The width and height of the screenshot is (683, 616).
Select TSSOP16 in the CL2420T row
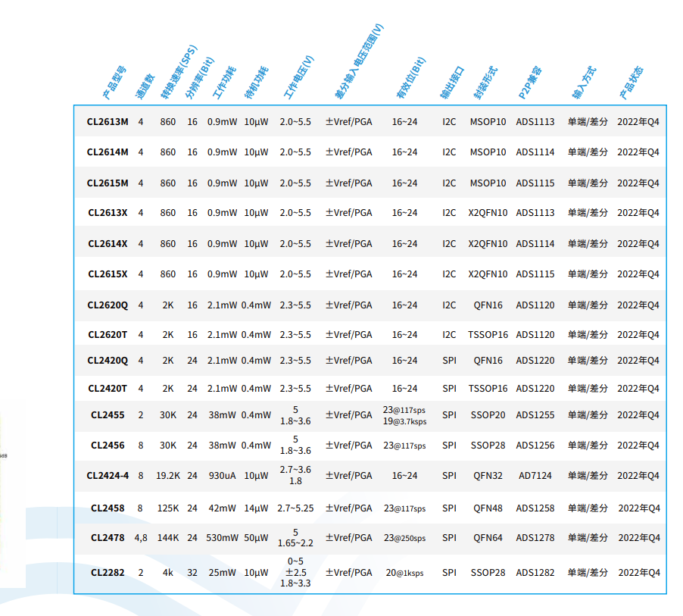(488, 389)
